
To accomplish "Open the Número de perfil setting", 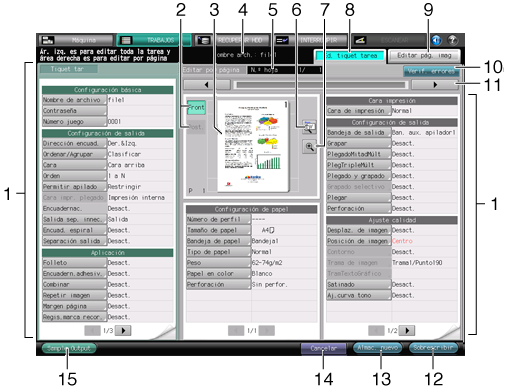I will 218,219.
